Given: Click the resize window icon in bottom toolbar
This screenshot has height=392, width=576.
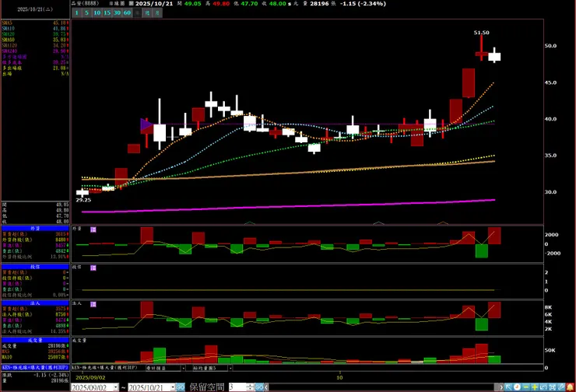Looking at the screenshot, I should [543, 387].
